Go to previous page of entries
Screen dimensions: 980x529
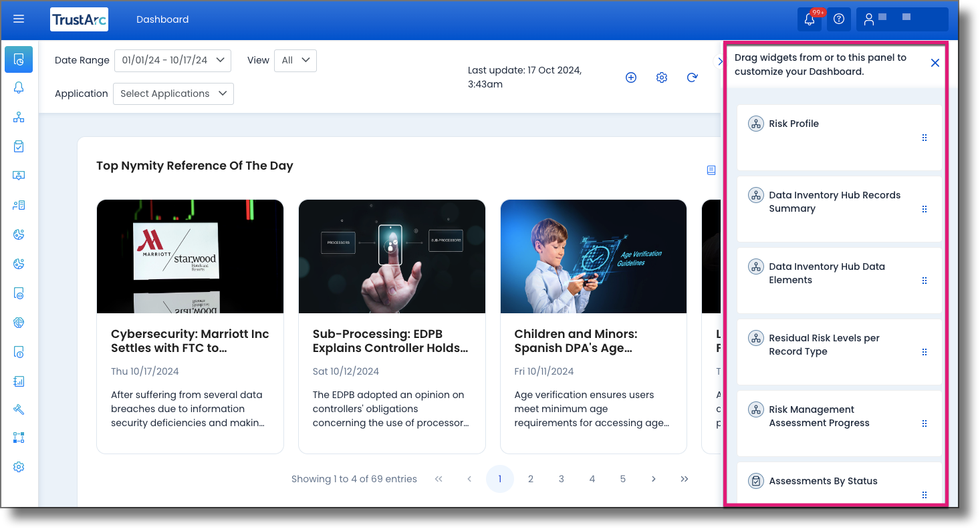coord(469,479)
